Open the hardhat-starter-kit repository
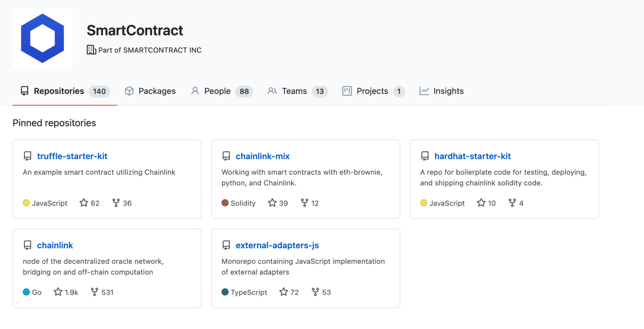Image resolution: width=644 pixels, height=329 pixels. click(x=473, y=156)
